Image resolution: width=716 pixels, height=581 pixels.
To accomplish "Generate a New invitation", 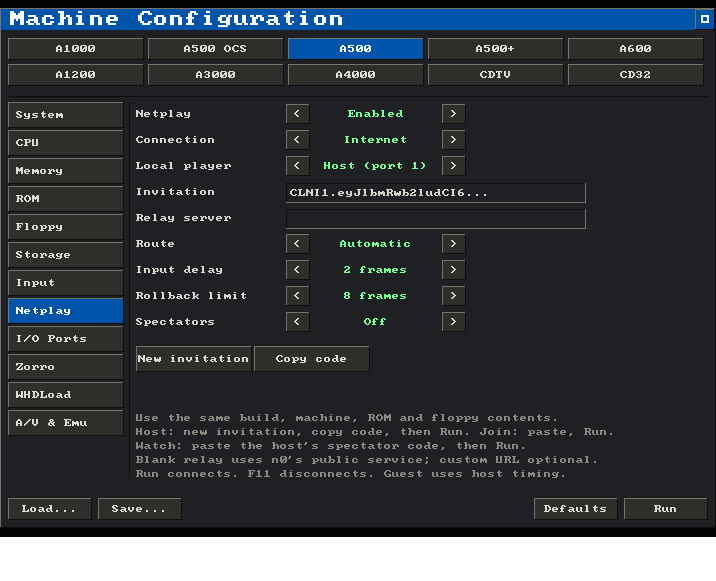I will 194,359.
